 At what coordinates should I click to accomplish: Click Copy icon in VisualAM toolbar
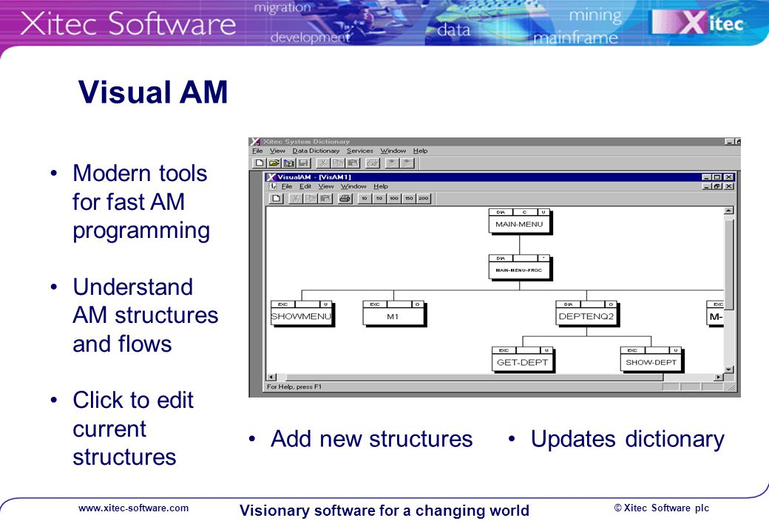point(311,199)
